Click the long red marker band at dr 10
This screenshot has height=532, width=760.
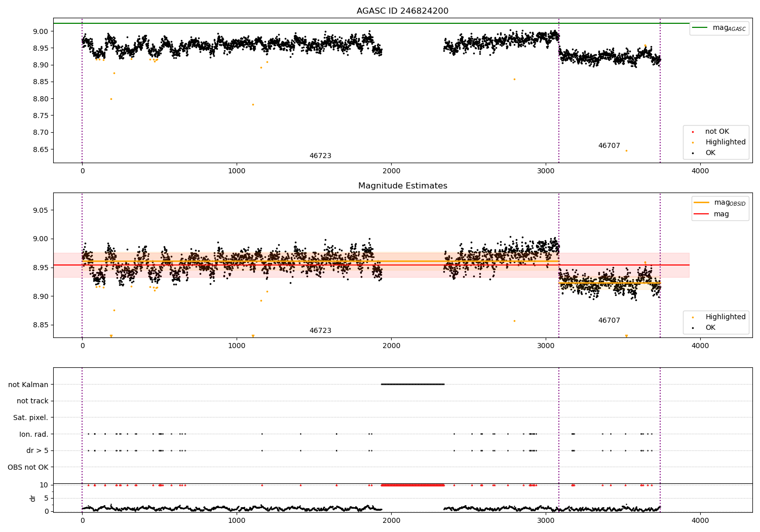pos(412,485)
